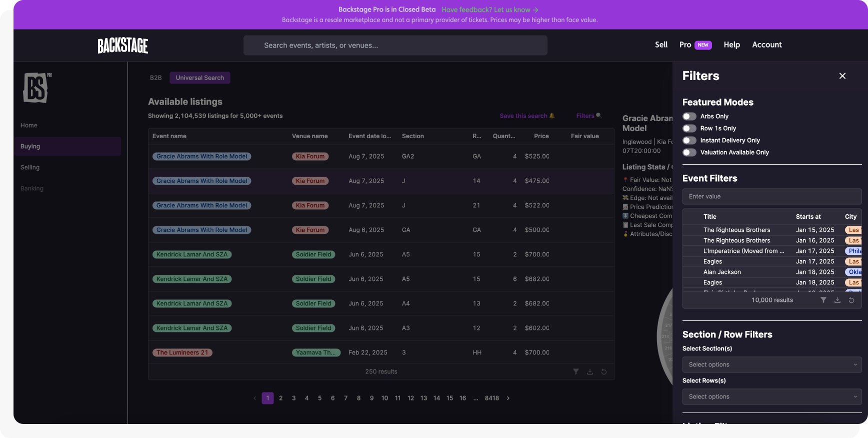
Task: Open Filters link above listings table
Action: [588, 116]
